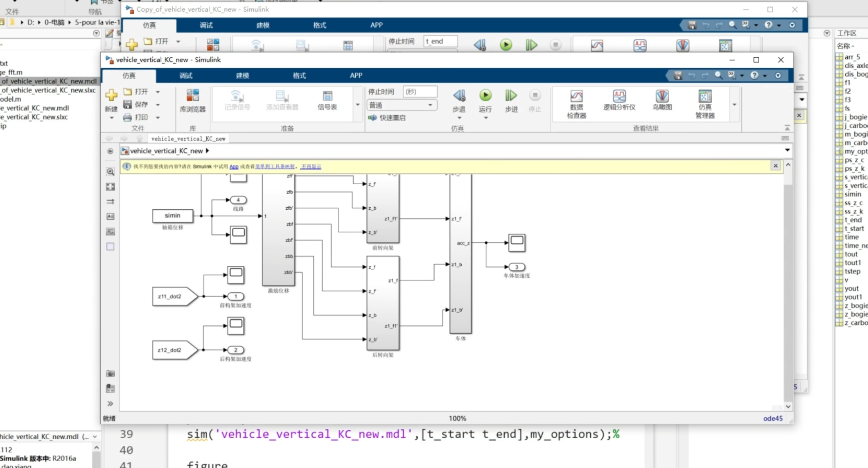This screenshot has height=468, width=868.
Task: Open the Logic Analyzer
Action: pos(619,100)
